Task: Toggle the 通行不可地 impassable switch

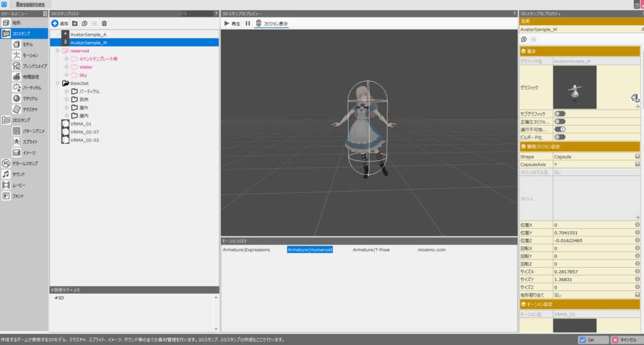Action: 559,129
